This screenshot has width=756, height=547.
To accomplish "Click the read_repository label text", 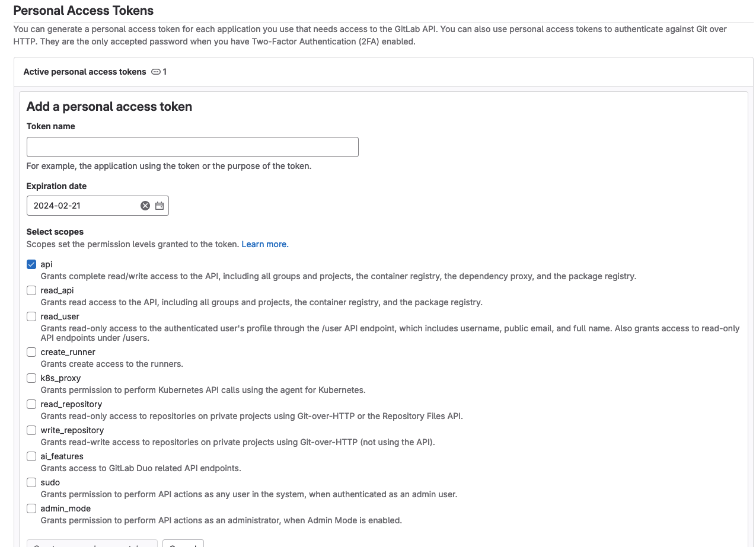I will (71, 404).
